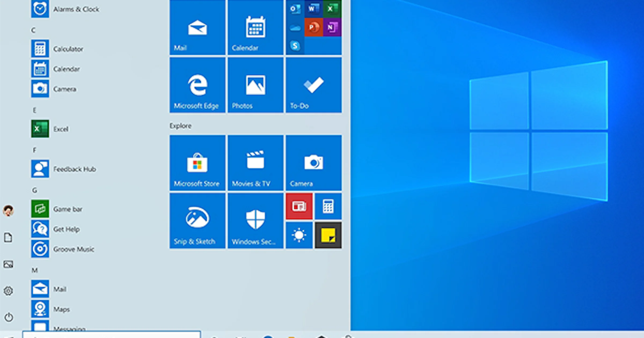The image size is (644, 338).
Task: Click the user account avatar
Action: point(8,211)
